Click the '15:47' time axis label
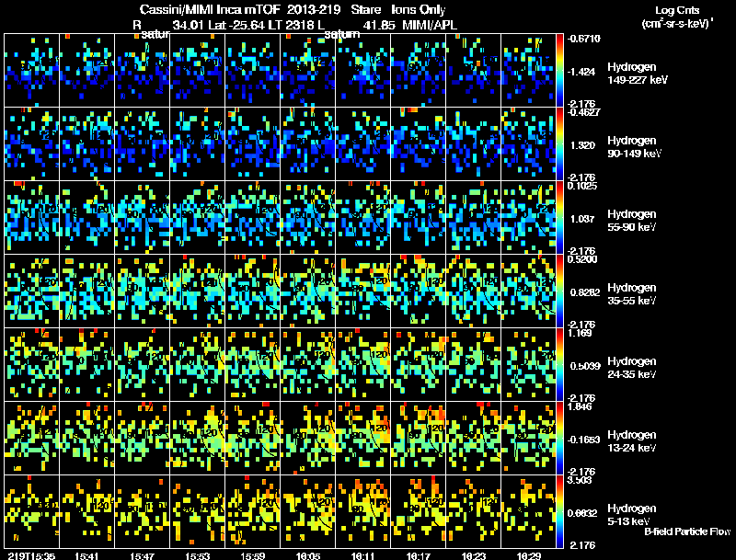The image size is (736, 560). pyautogui.click(x=142, y=555)
